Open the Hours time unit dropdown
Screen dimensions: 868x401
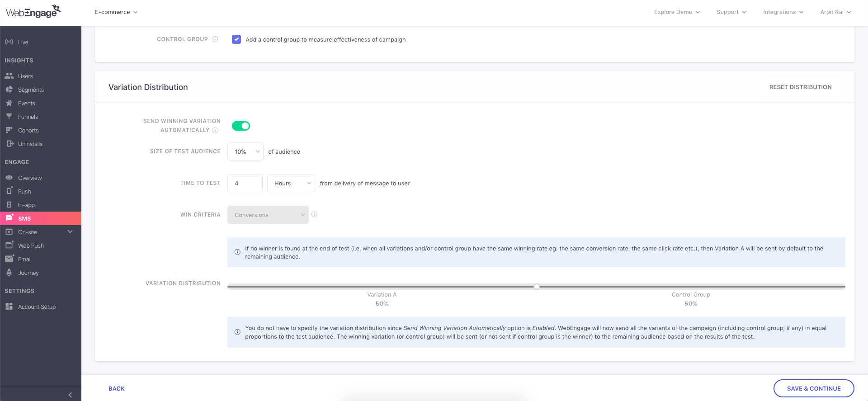pyautogui.click(x=291, y=184)
